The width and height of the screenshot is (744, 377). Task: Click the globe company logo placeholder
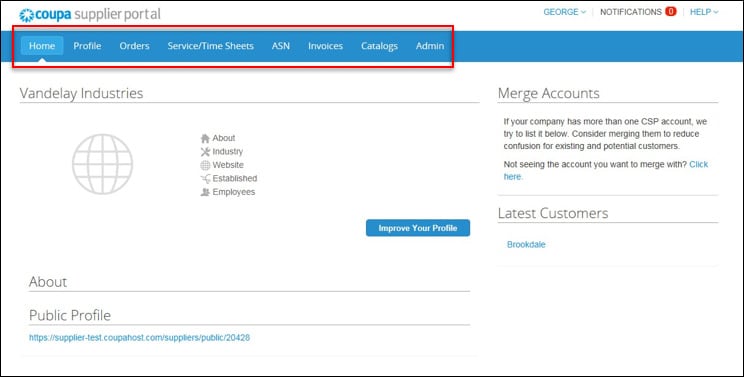coord(102,164)
